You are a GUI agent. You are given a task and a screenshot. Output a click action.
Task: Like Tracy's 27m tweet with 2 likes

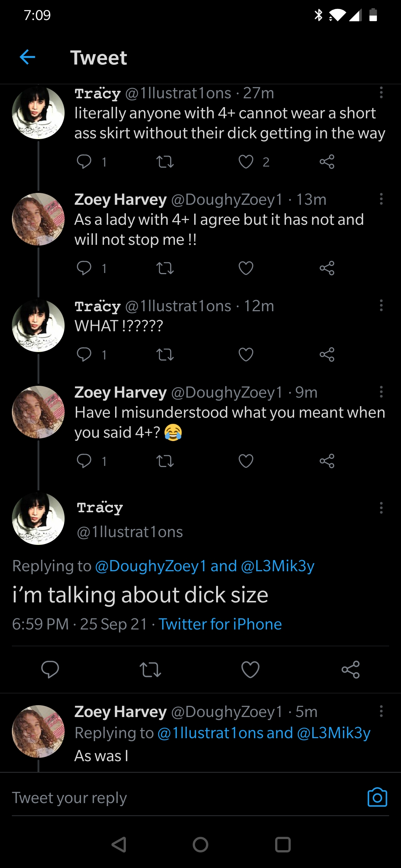[246, 162]
